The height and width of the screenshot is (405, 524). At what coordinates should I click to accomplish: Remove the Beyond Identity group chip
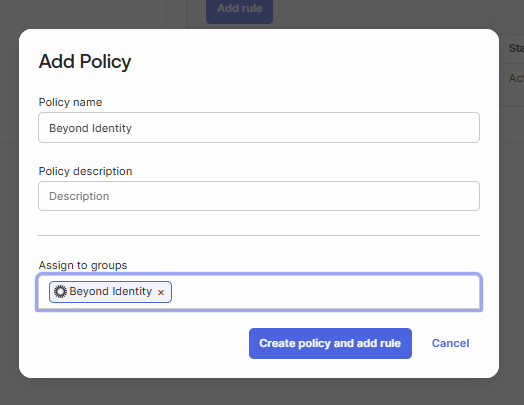click(x=161, y=292)
